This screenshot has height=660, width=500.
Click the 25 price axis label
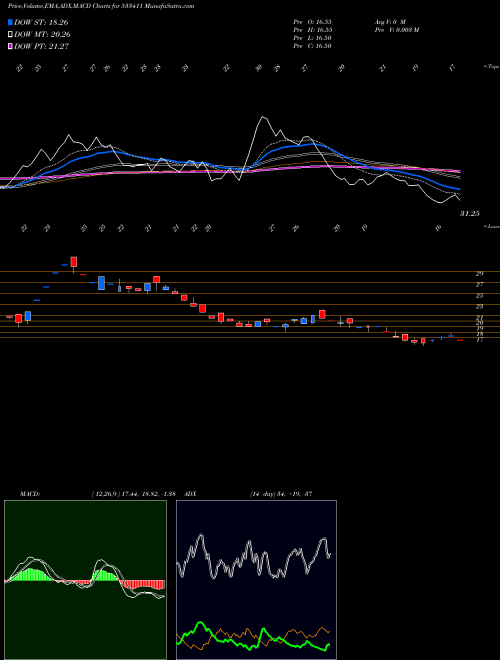coord(479,296)
